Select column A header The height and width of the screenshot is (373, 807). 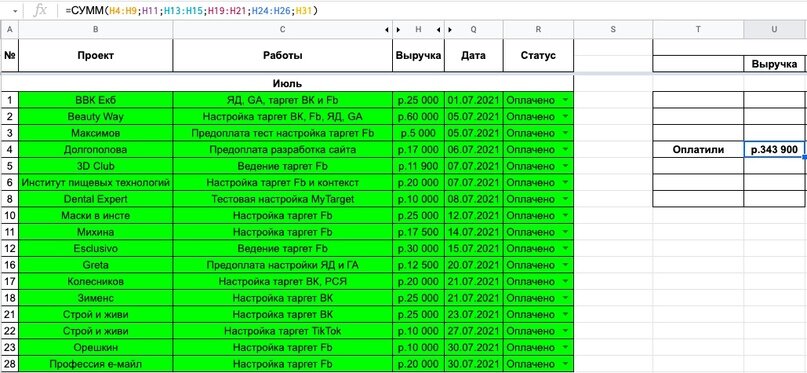coord(10,30)
